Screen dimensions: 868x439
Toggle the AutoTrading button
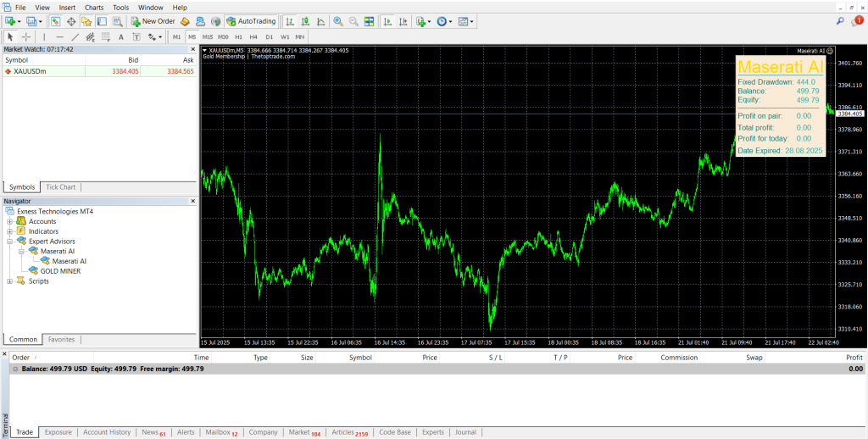tap(251, 21)
